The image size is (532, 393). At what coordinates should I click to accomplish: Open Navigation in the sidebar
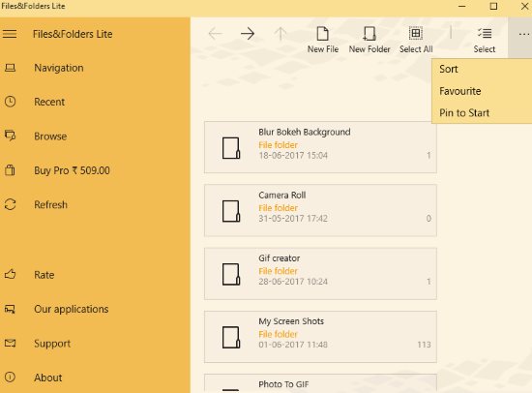click(x=59, y=68)
